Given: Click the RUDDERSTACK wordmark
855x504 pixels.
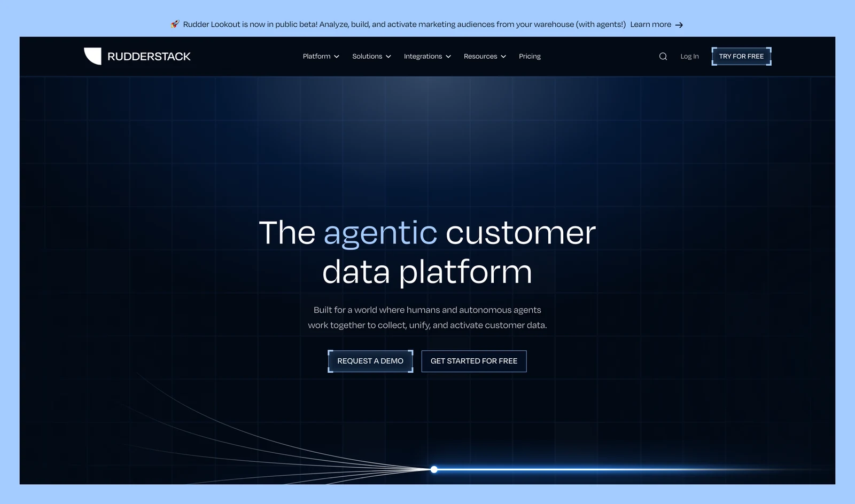Looking at the screenshot, I should pyautogui.click(x=149, y=57).
